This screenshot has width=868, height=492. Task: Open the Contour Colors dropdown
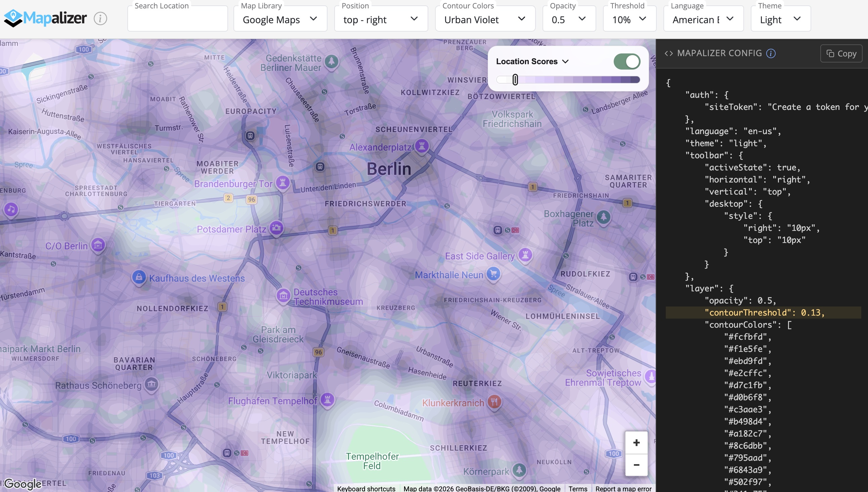(485, 19)
